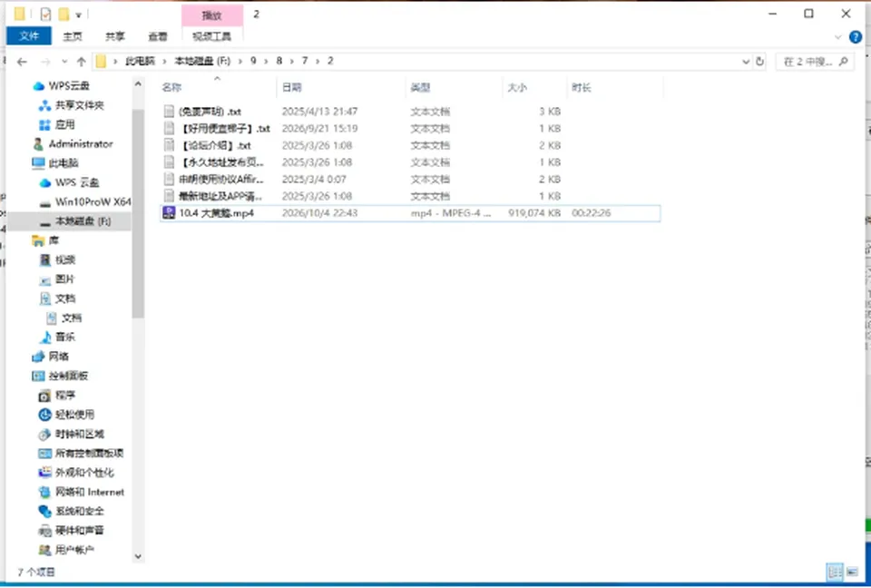The height and width of the screenshot is (588, 871).
Task: Click the 轻松使用 icon in sidebar
Action: click(45, 415)
